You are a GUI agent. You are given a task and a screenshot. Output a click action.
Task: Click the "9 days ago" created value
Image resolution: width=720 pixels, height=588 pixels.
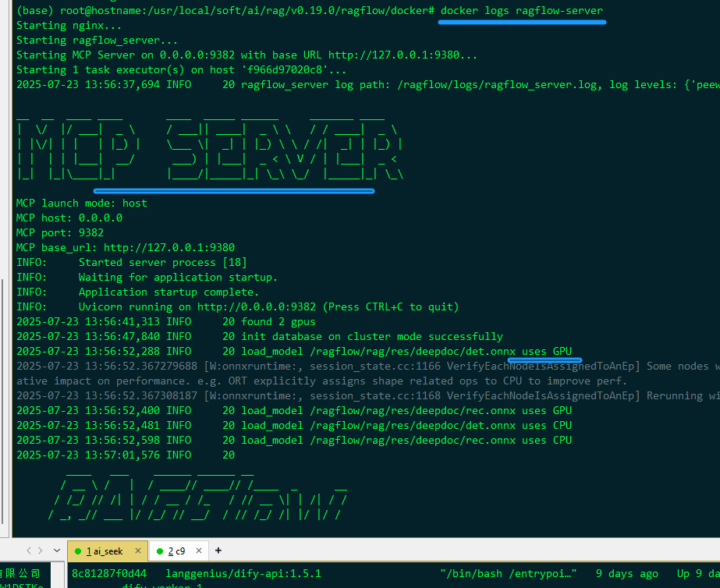coord(627,573)
